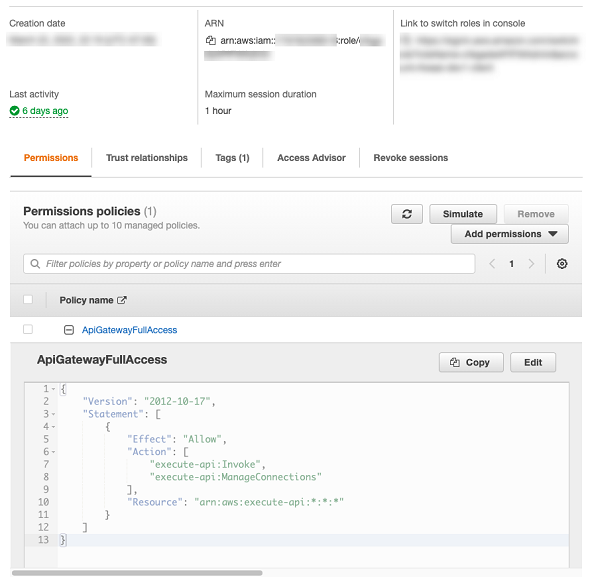Open policy table settings gear
590x577 pixels.
[562, 264]
